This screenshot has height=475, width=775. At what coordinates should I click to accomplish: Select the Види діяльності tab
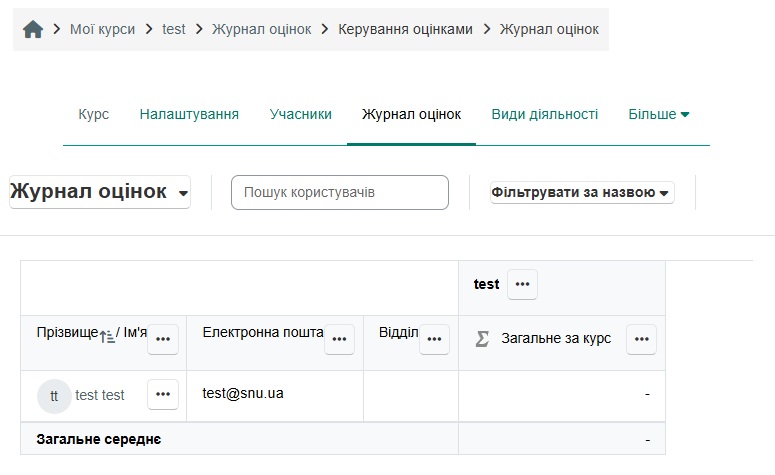544,114
